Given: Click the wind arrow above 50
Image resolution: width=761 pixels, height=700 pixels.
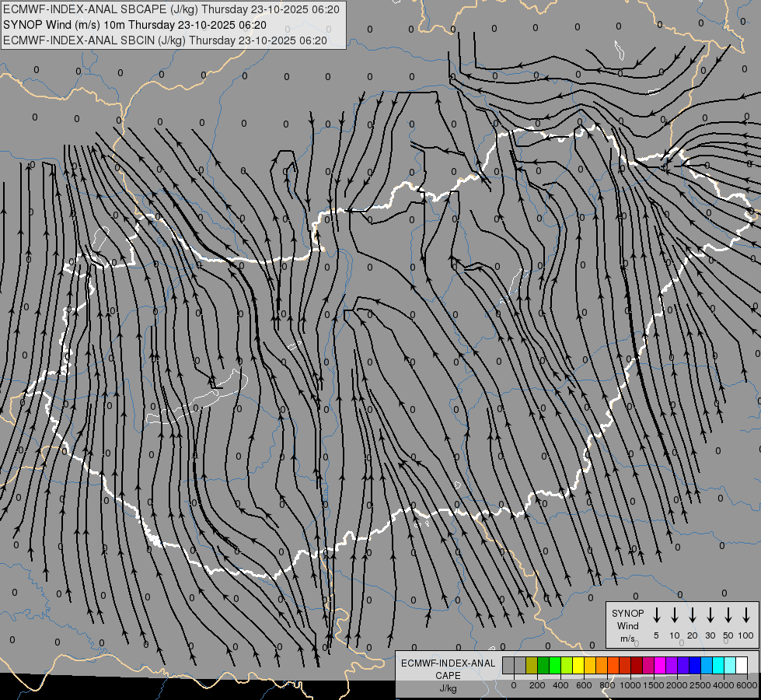Looking at the screenshot, I should (728, 615).
